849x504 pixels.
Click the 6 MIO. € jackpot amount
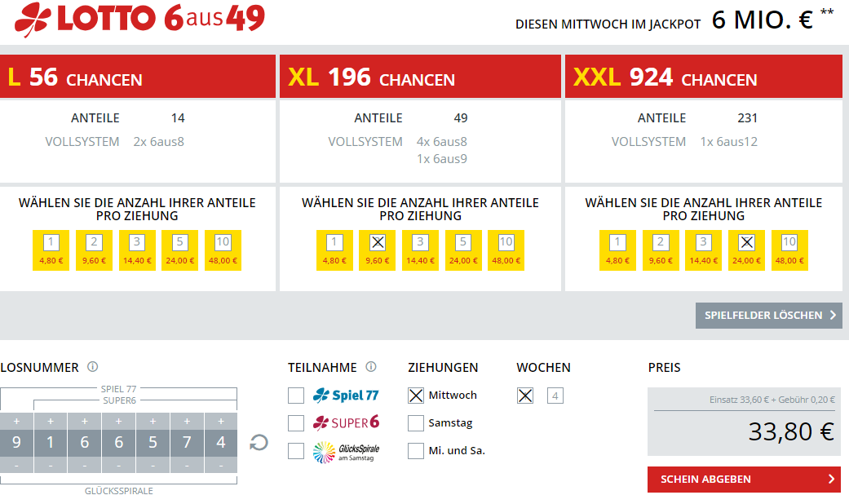(763, 20)
